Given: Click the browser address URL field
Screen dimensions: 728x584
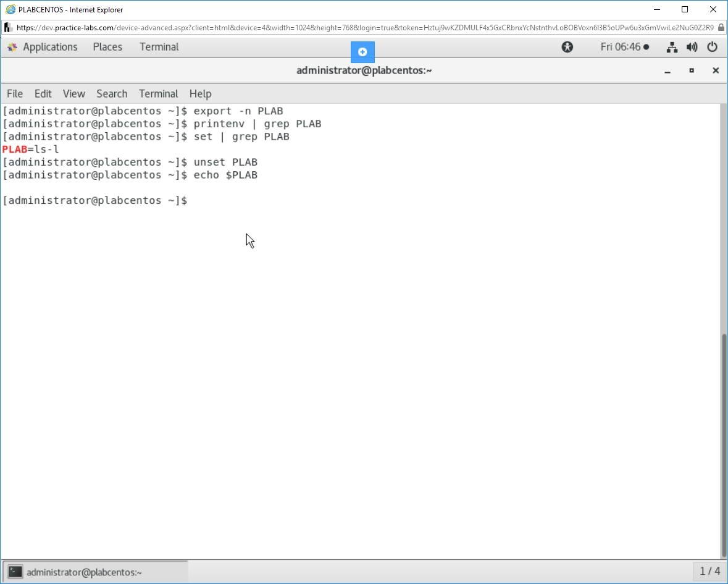Looking at the screenshot, I should click(x=364, y=27).
